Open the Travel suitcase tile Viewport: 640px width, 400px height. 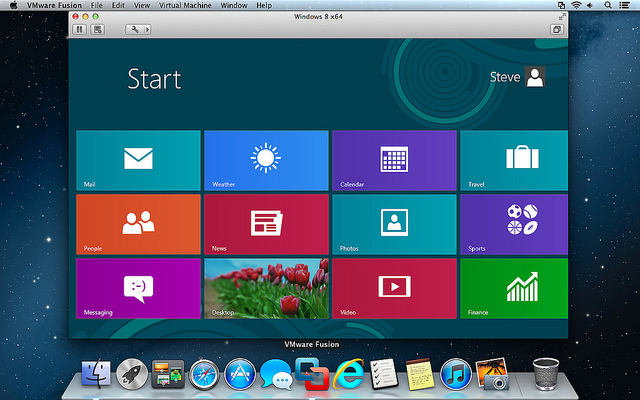(513, 160)
